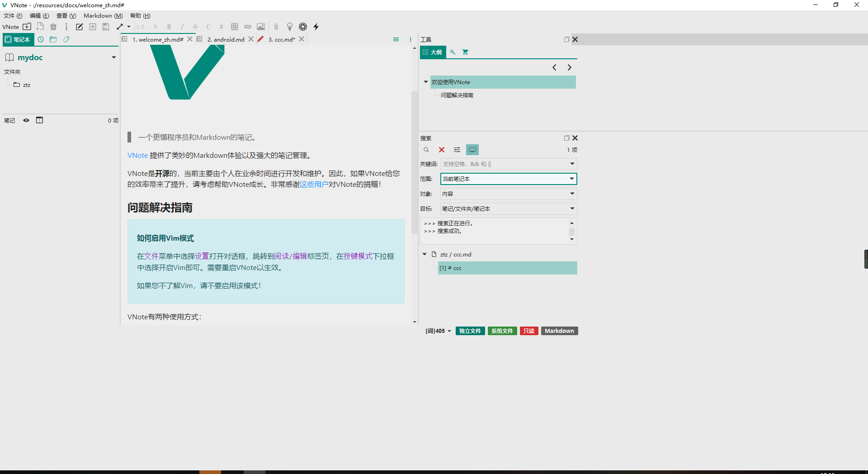Click the edit note pencil icon

79,27
